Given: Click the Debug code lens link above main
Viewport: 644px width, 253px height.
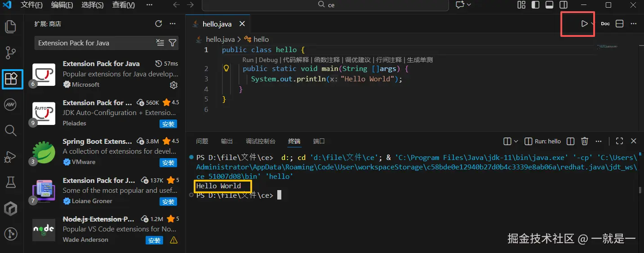Looking at the screenshot, I should coord(268,60).
